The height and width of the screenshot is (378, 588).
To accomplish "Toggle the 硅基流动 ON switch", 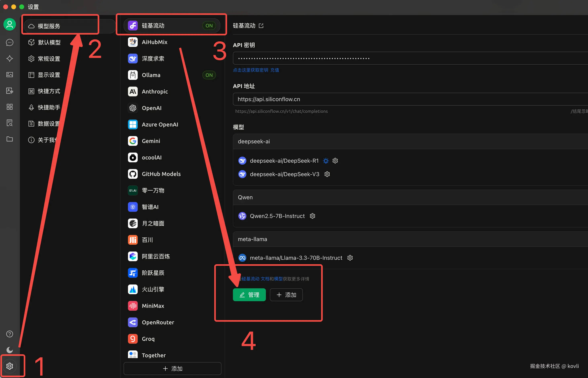I will 209,26.
